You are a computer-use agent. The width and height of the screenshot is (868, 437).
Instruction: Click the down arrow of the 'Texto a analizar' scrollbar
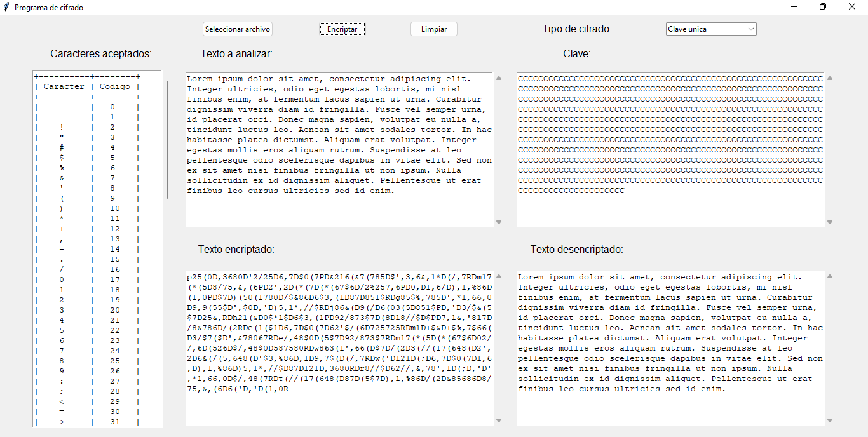[499, 221]
